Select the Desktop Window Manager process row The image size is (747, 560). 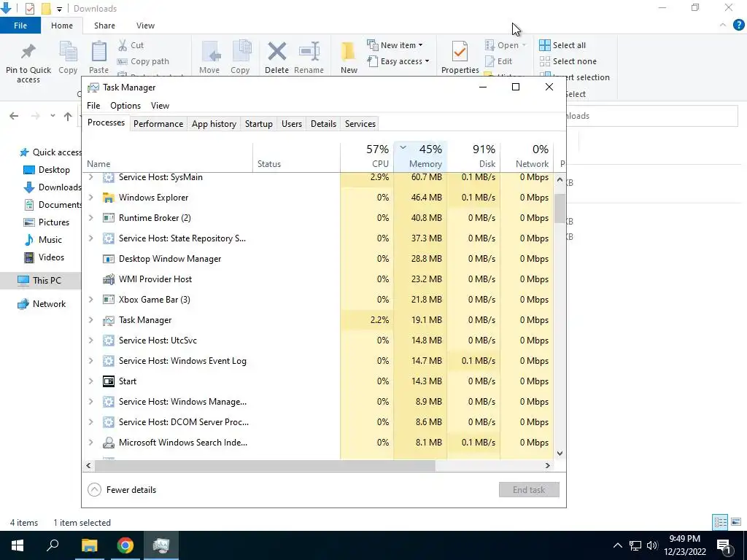[x=318, y=259]
